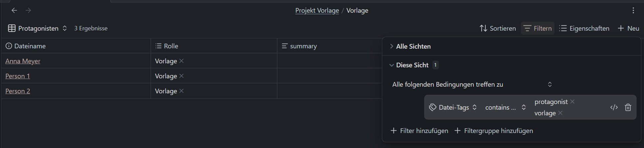Screen dimensions: 644x148
Task: Open the Eigenschaften menu
Action: tap(584, 28)
